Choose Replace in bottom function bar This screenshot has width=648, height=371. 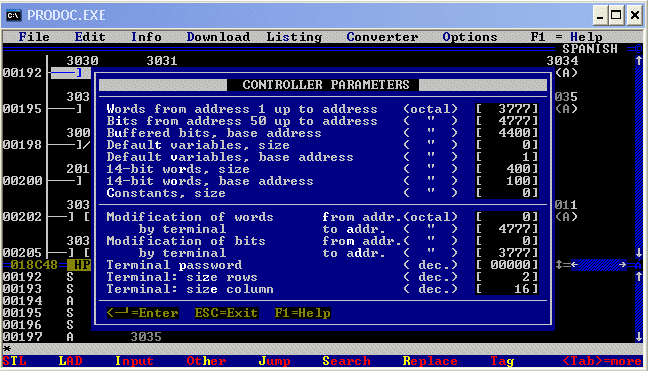430,361
